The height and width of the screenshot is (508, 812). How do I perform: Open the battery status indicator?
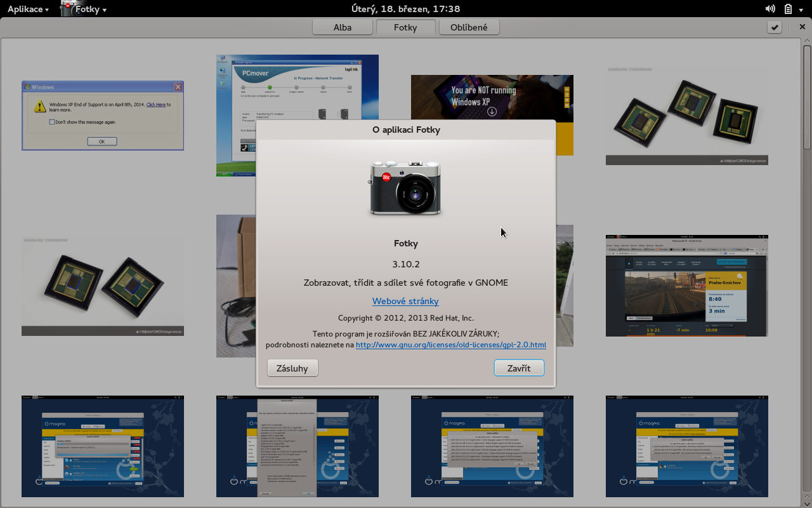[x=788, y=9]
